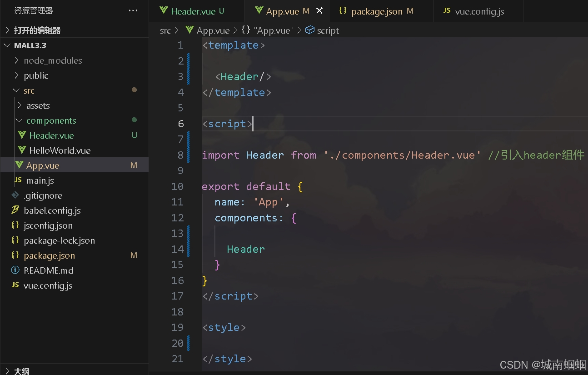Open the Explorer more actions menu
Screen dimensions: 588x375
click(x=133, y=10)
